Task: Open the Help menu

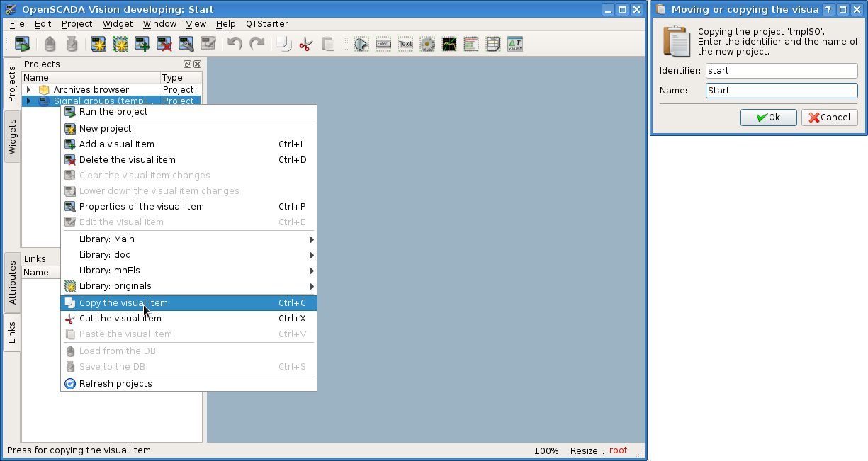Action: click(226, 23)
